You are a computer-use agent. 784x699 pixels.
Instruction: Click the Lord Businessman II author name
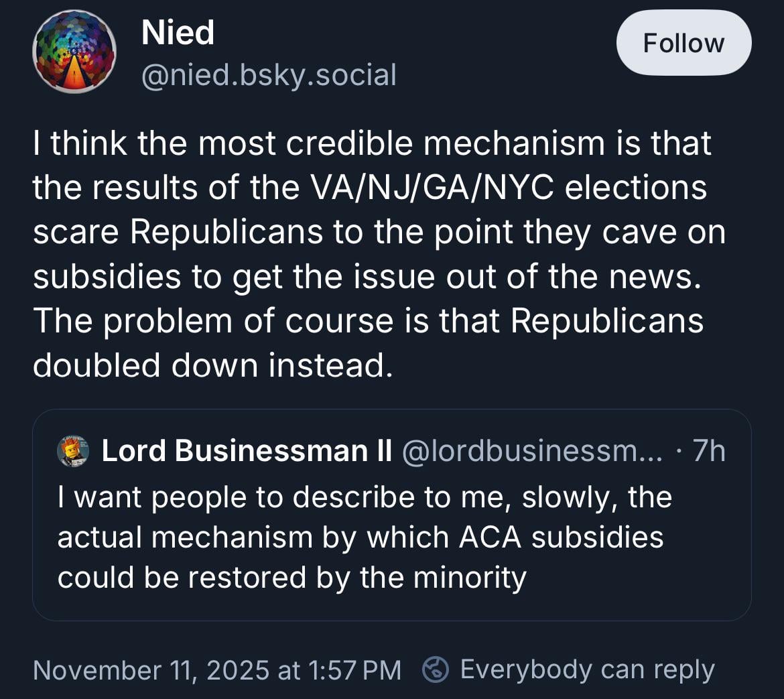tap(247, 451)
